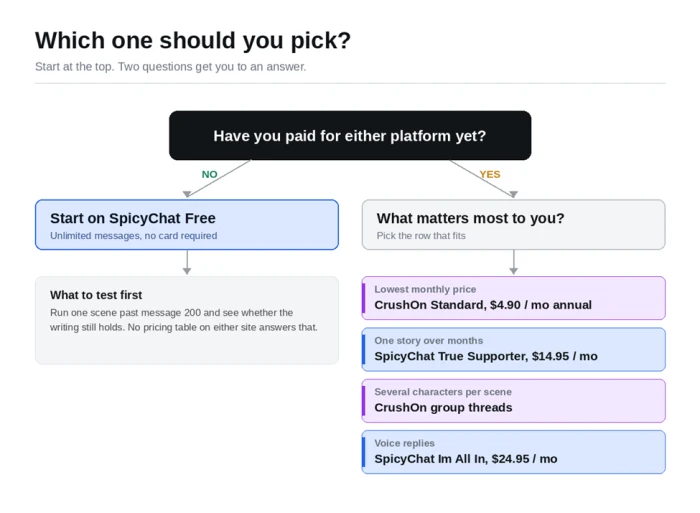The image size is (700, 513).
Task: Click the arrowhead pointing to 'What matters most'
Action: pyautogui.click(x=513, y=194)
